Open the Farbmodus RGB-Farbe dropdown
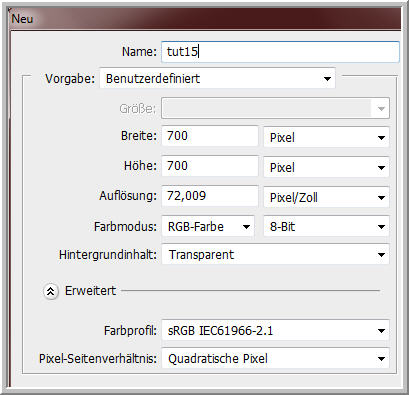The height and width of the screenshot is (395, 409). [x=208, y=227]
